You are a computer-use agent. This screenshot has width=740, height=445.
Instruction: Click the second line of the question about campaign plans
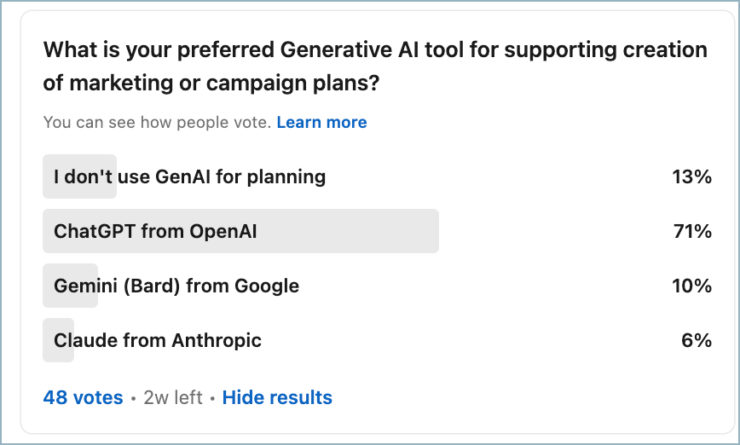pyautogui.click(x=211, y=83)
